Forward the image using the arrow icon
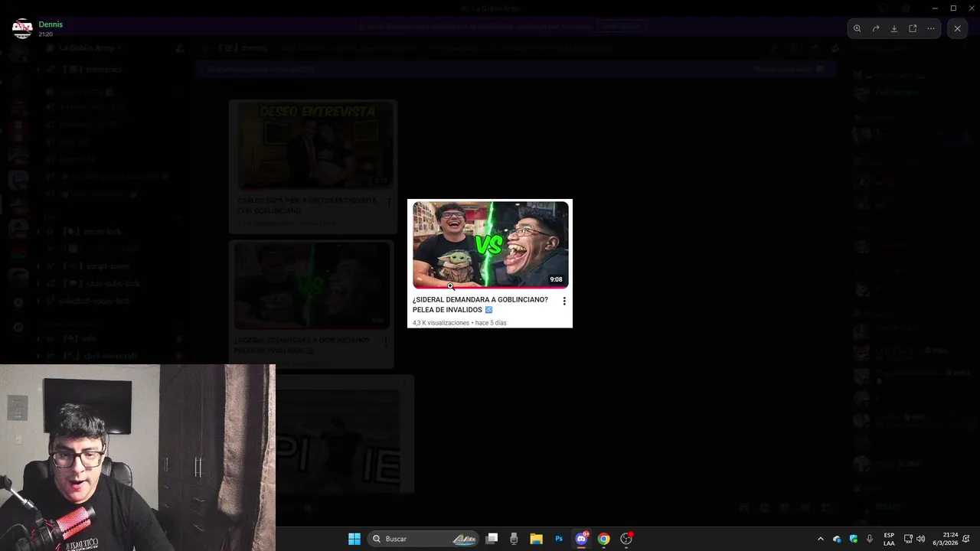The width and height of the screenshot is (980, 551). pyautogui.click(x=876, y=28)
